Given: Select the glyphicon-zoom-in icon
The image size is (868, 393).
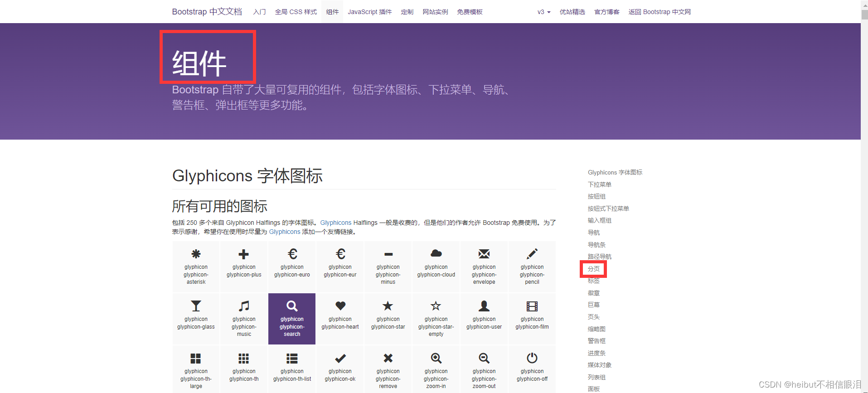Looking at the screenshot, I should (x=436, y=358).
